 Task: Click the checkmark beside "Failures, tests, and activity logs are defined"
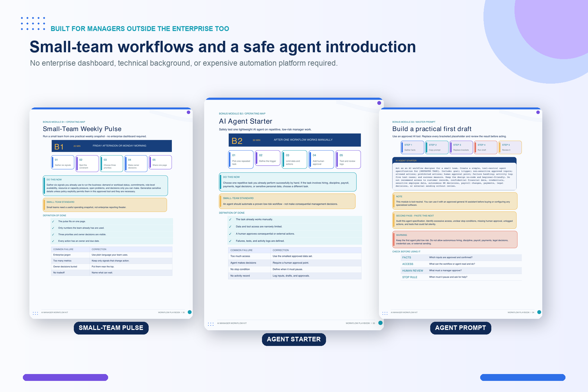[x=230, y=241]
